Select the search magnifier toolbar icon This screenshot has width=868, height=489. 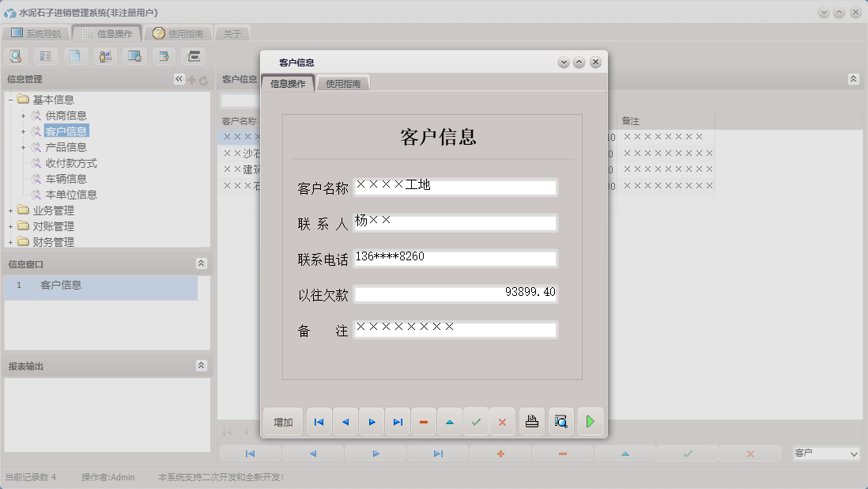(x=16, y=55)
